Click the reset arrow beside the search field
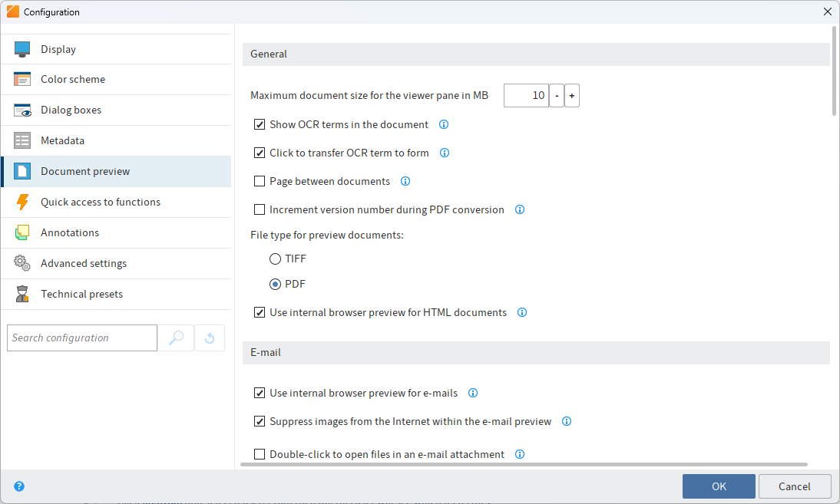Viewport: 840px width, 504px height. pyautogui.click(x=209, y=338)
